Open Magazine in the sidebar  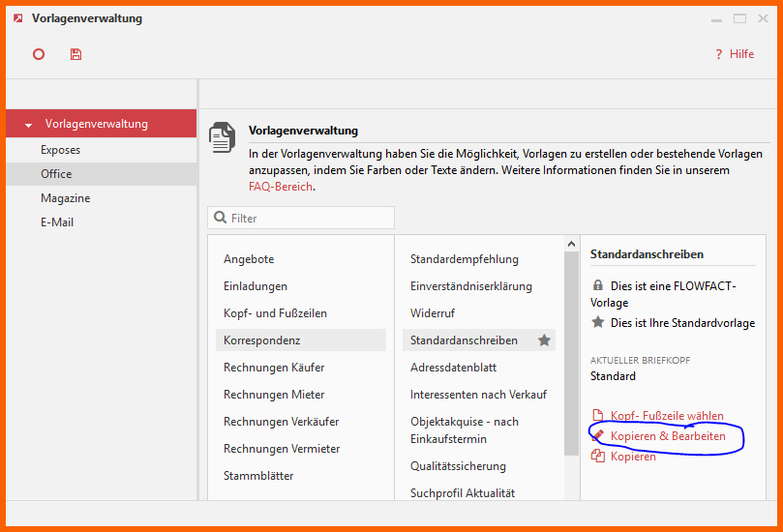(65, 198)
